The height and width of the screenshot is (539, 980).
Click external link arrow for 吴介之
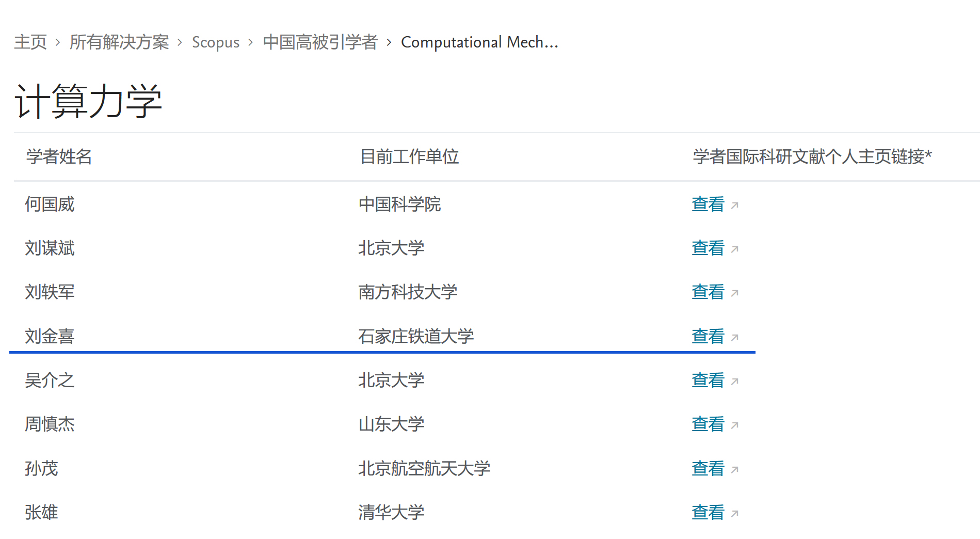(x=735, y=382)
